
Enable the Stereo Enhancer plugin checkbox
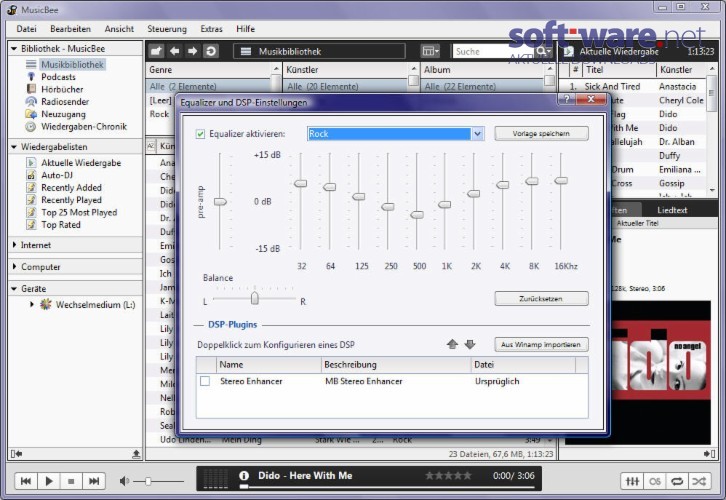[x=205, y=381]
